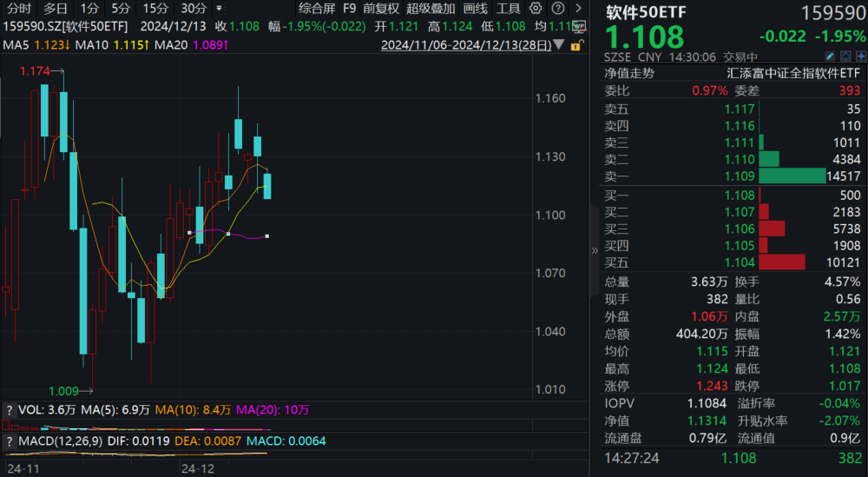Click the MACD(12,26,9) indicator label
868x477 pixels.
61,441
